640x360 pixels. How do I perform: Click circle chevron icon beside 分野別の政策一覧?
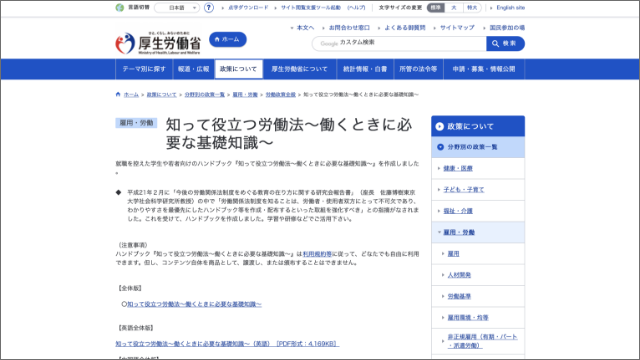pos(440,147)
